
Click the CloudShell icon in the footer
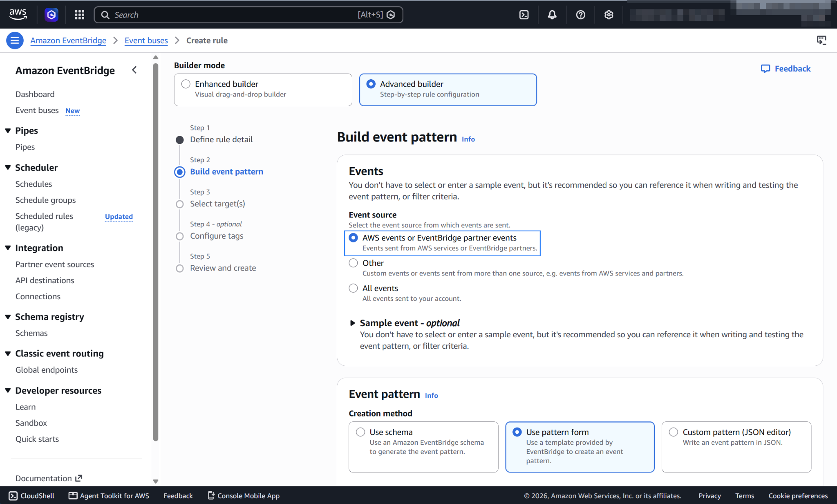click(x=13, y=496)
